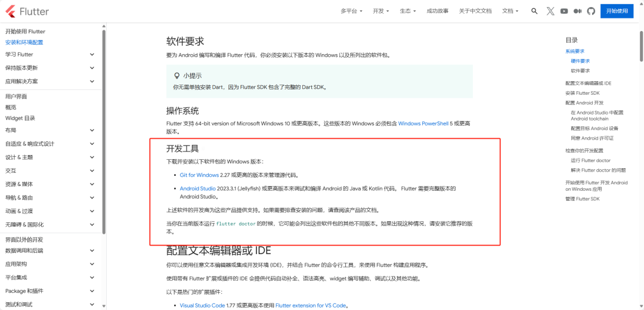Jump to 配置 Android 开发 in contents
Image resolution: width=644 pixels, height=310 pixels.
[584, 103]
